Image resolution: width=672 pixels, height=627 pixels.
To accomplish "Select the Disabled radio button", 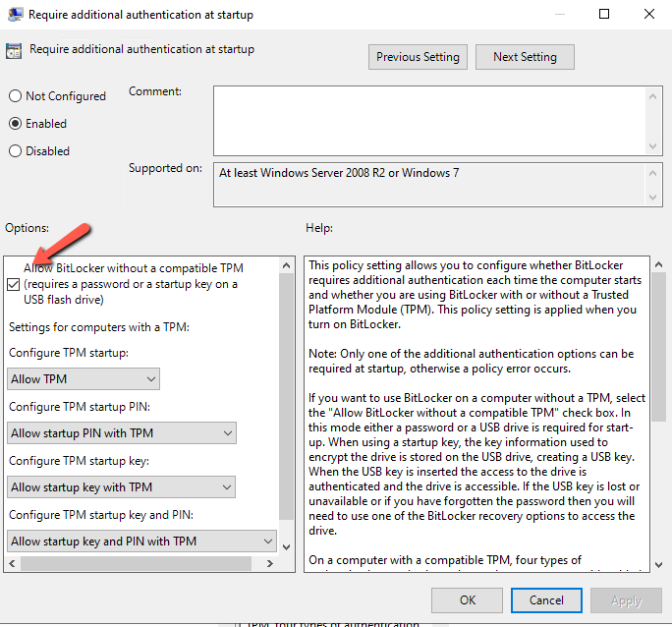I will [x=15, y=151].
